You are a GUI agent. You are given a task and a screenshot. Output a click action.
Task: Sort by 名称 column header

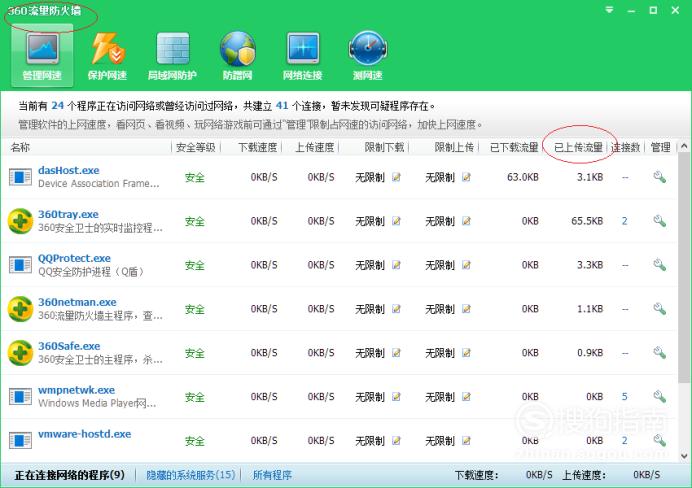(x=20, y=147)
